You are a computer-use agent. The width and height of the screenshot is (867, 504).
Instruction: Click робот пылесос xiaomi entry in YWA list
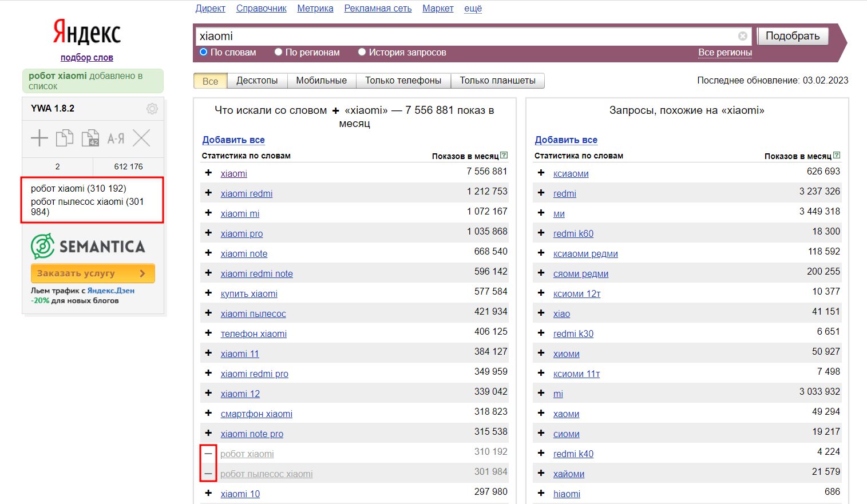coord(88,207)
